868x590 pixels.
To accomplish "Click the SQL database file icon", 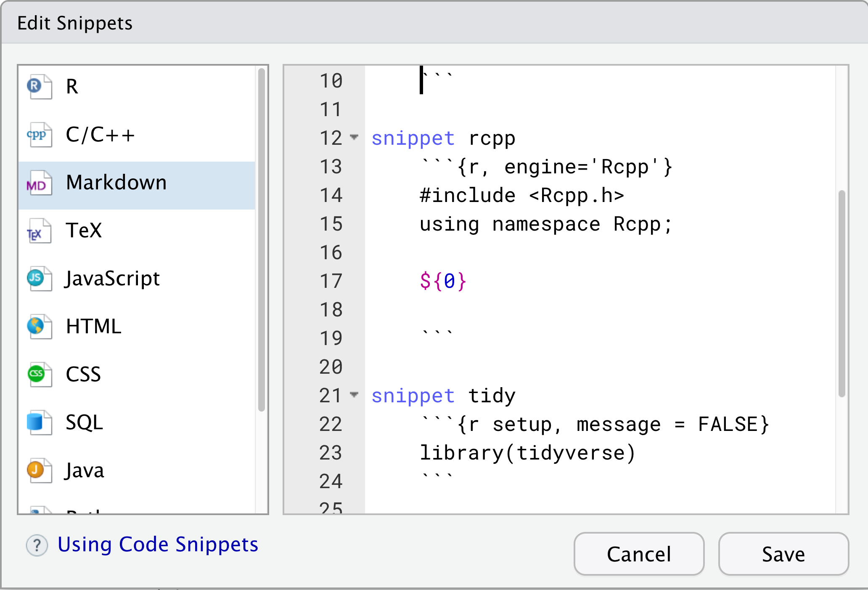I will point(40,423).
